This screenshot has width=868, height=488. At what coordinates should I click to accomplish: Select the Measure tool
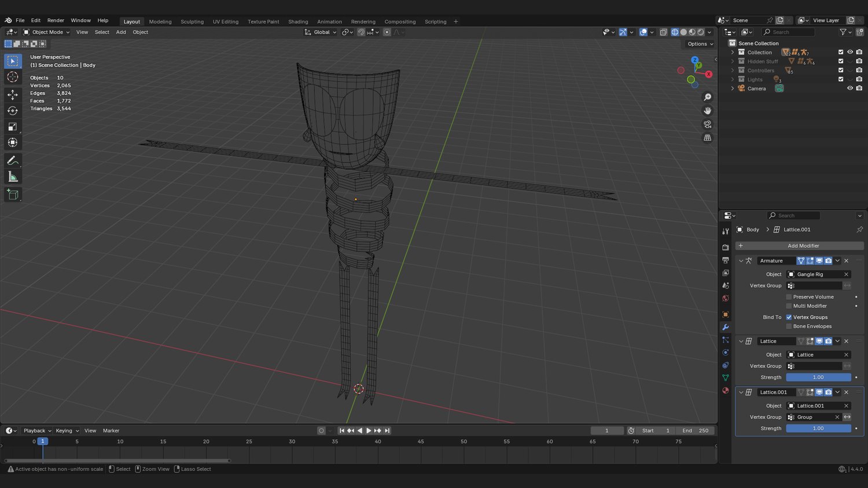click(13, 177)
